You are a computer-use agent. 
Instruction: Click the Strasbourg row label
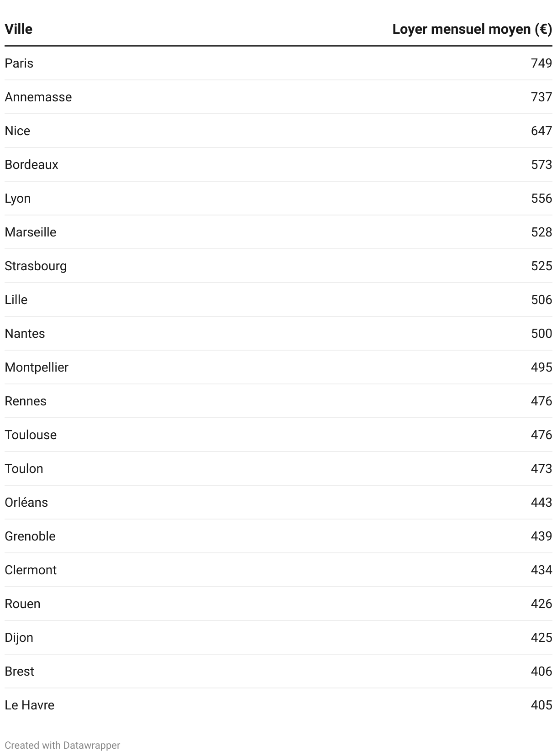(36, 266)
